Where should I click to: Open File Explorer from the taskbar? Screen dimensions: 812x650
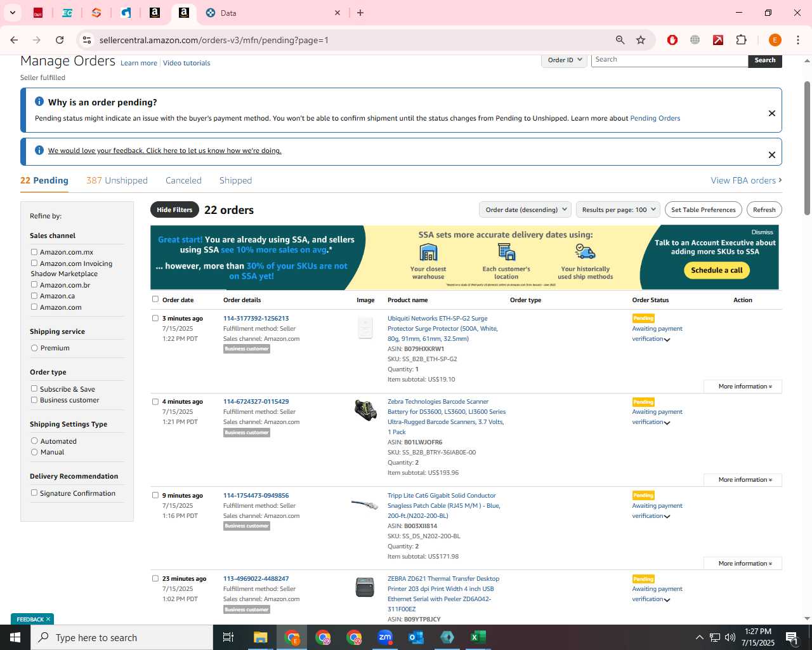(260, 637)
